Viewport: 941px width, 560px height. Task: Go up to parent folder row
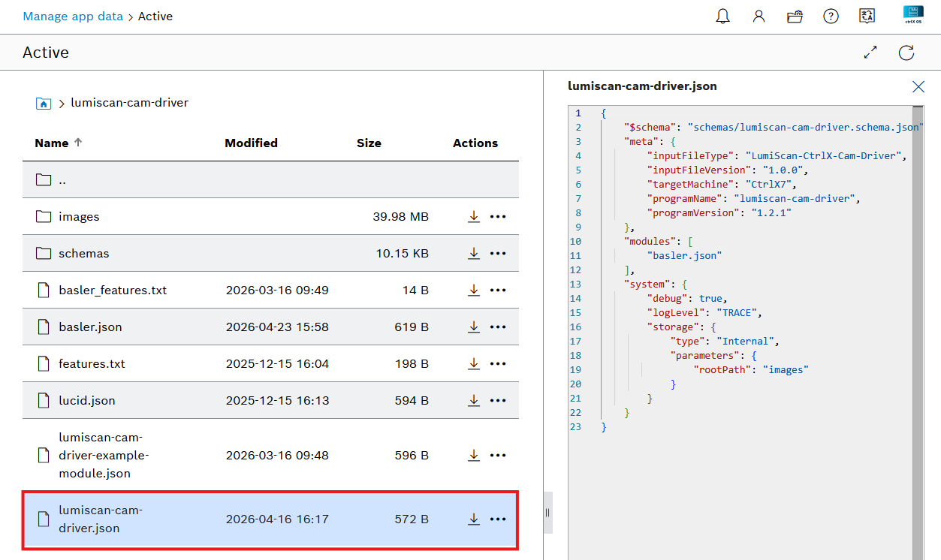point(270,180)
